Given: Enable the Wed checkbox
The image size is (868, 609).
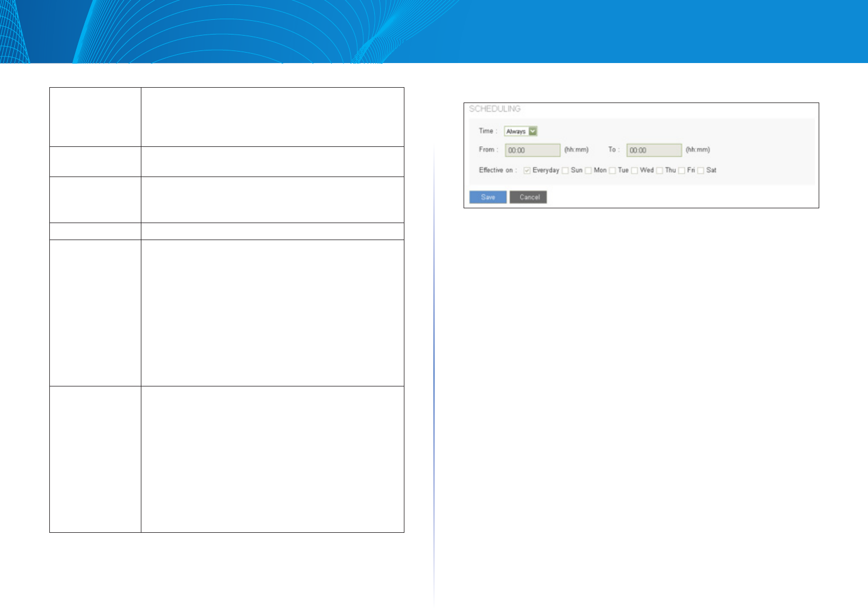Looking at the screenshot, I should 634,170.
